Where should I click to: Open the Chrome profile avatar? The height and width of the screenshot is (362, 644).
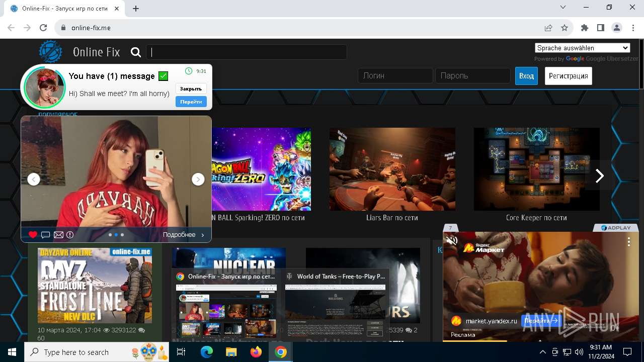coord(616,28)
